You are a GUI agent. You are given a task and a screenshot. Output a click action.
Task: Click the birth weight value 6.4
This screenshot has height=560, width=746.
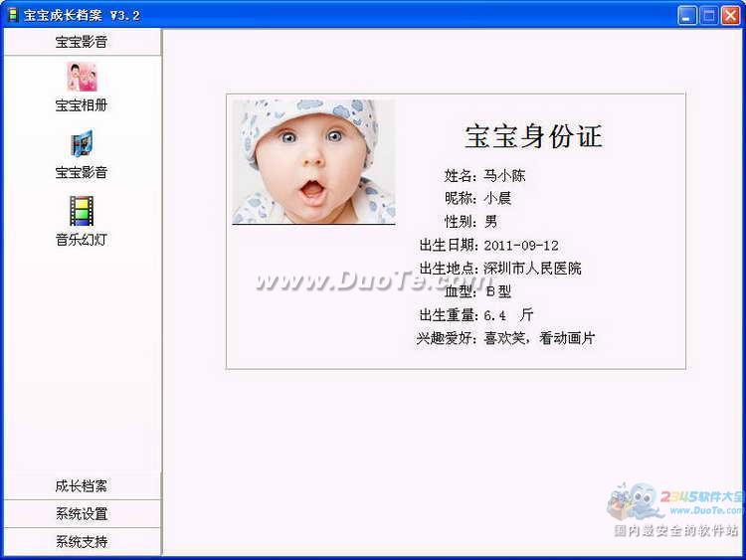[x=495, y=315]
